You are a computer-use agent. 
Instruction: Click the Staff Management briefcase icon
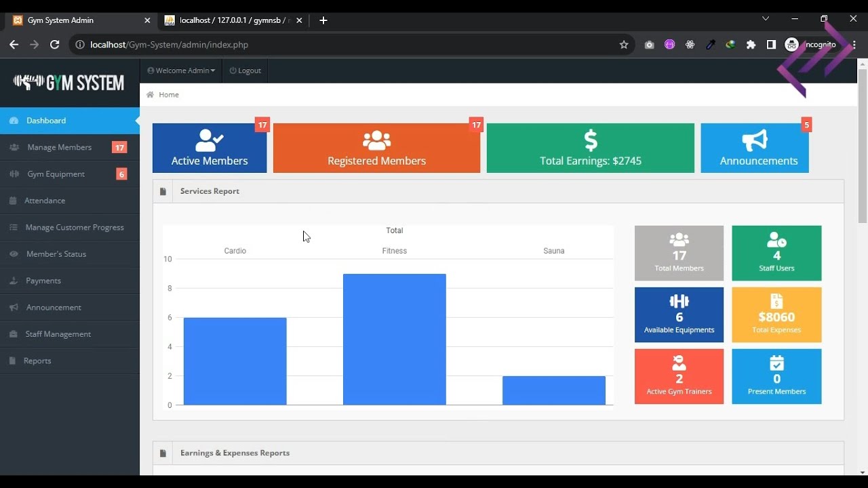[x=13, y=334]
